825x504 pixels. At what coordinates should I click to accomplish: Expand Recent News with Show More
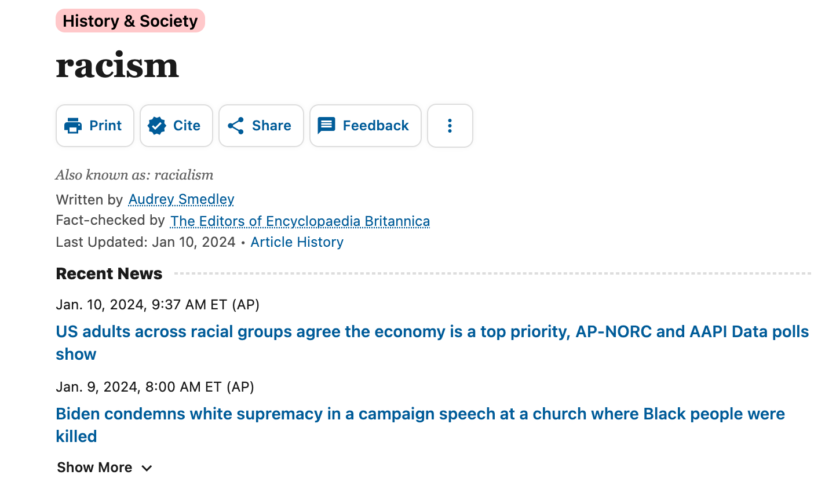tap(95, 468)
